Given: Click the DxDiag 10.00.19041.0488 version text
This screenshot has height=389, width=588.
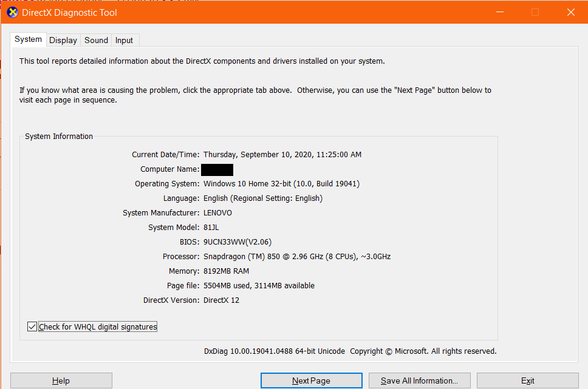Looking at the screenshot, I should click(275, 351).
